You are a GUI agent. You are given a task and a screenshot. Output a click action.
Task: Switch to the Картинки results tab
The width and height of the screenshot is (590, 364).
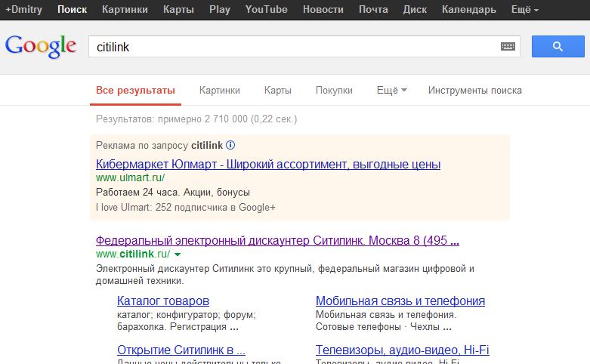click(220, 91)
